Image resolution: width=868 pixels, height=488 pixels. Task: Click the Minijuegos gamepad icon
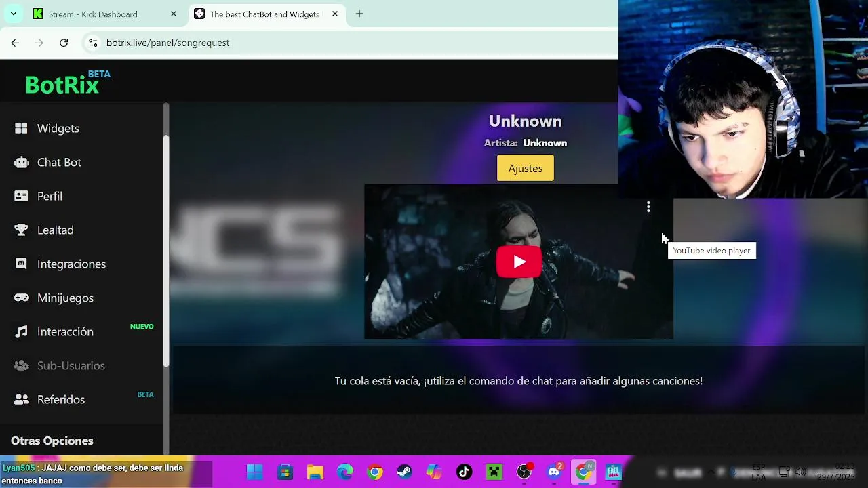tap(21, 298)
